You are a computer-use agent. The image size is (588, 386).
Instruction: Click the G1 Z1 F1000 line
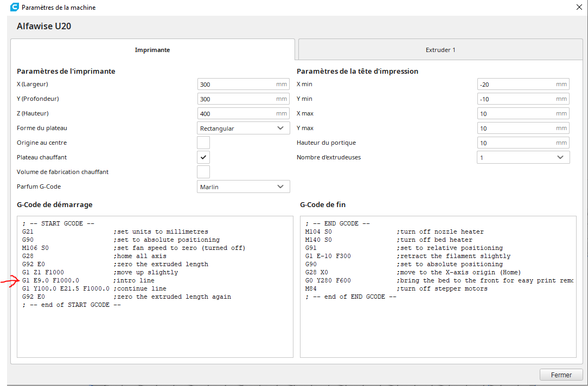100,272
